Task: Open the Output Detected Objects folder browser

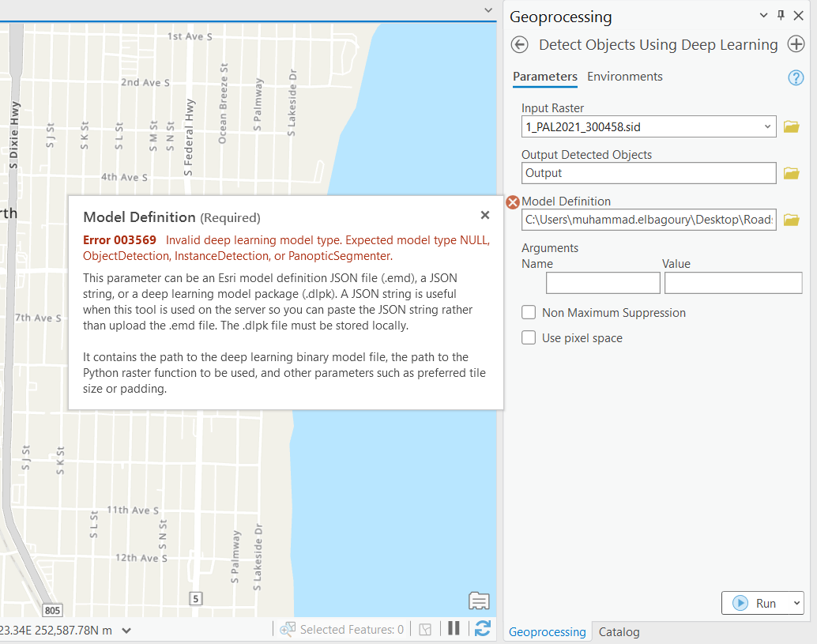Action: coord(792,173)
